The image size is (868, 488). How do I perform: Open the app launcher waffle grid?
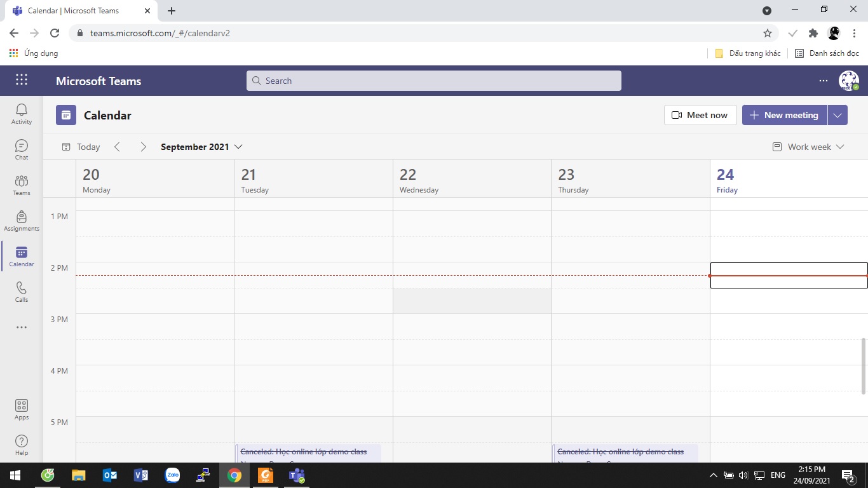22,80
